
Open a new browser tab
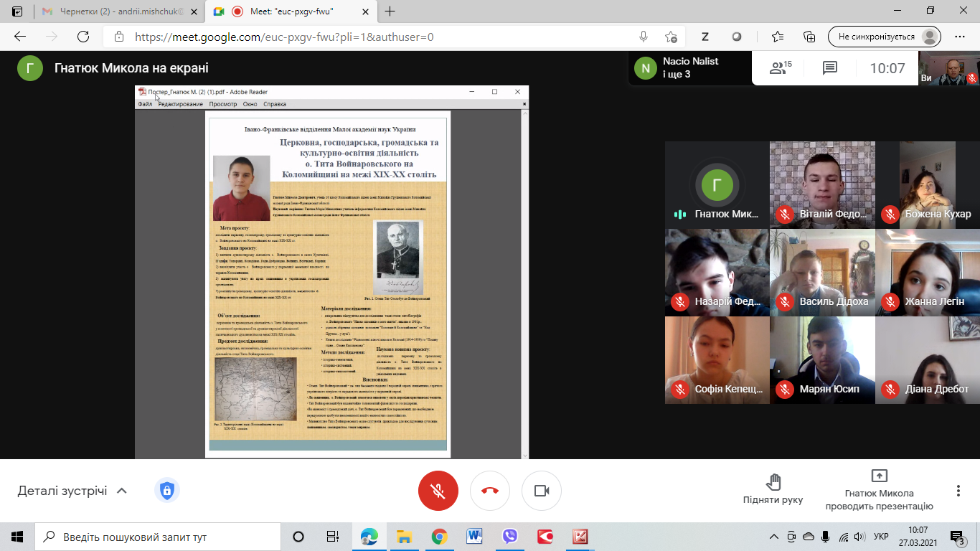point(390,11)
